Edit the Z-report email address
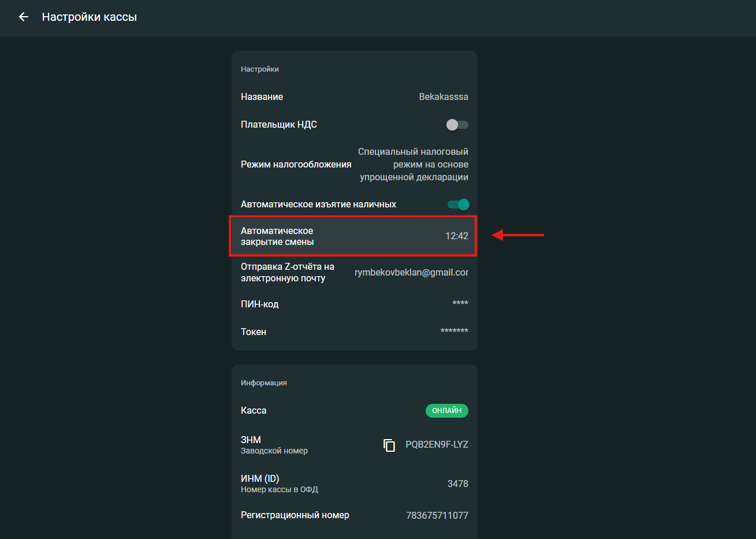 (411, 273)
